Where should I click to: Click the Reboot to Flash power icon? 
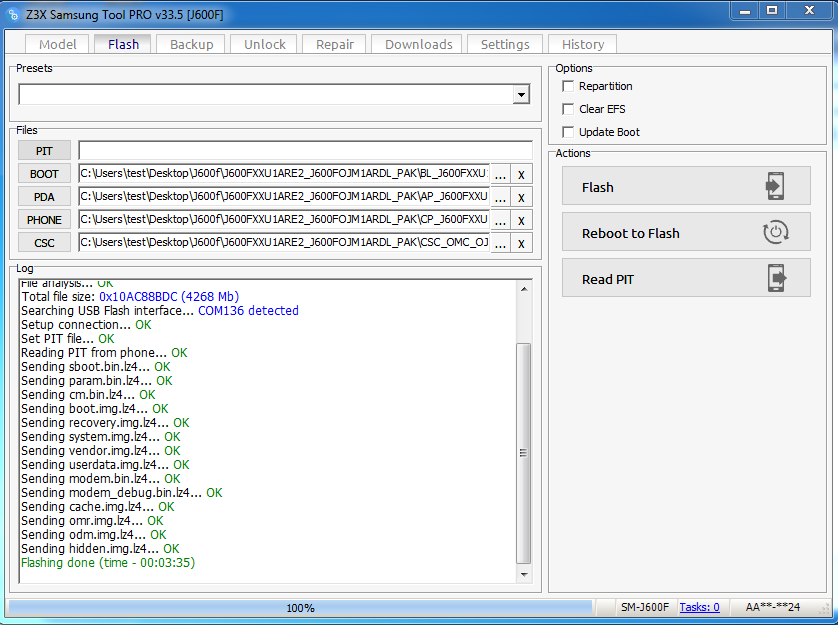[x=775, y=232]
